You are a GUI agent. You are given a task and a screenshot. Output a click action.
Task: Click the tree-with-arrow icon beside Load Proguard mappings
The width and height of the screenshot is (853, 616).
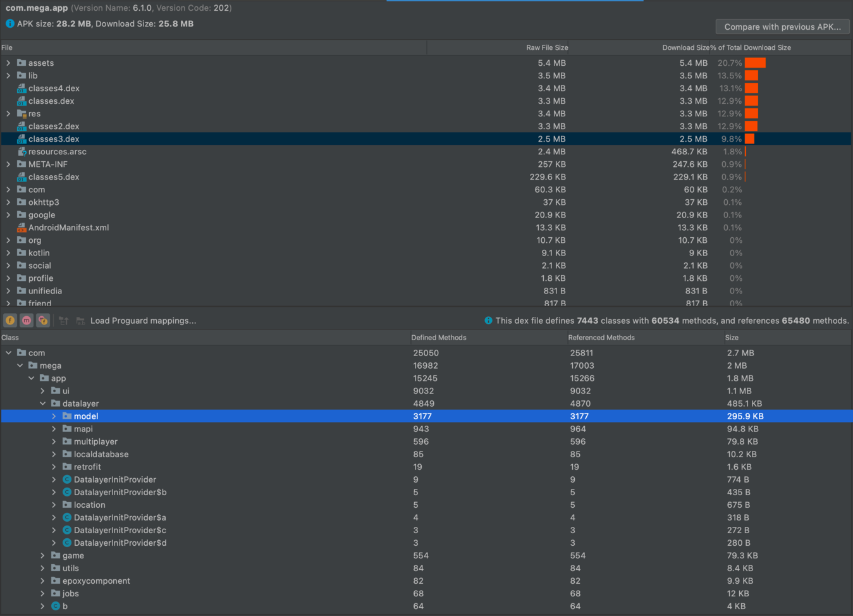click(x=64, y=321)
